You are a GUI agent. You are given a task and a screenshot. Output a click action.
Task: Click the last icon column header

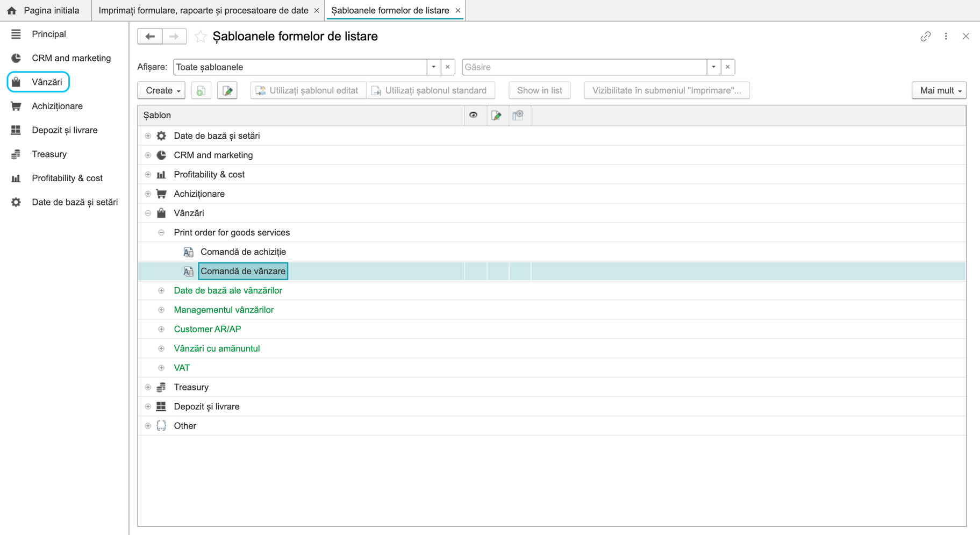pos(518,115)
